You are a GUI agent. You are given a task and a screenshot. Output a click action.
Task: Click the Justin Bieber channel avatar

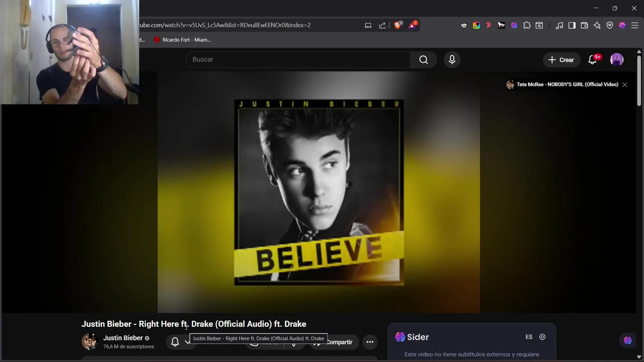pyautogui.click(x=90, y=341)
